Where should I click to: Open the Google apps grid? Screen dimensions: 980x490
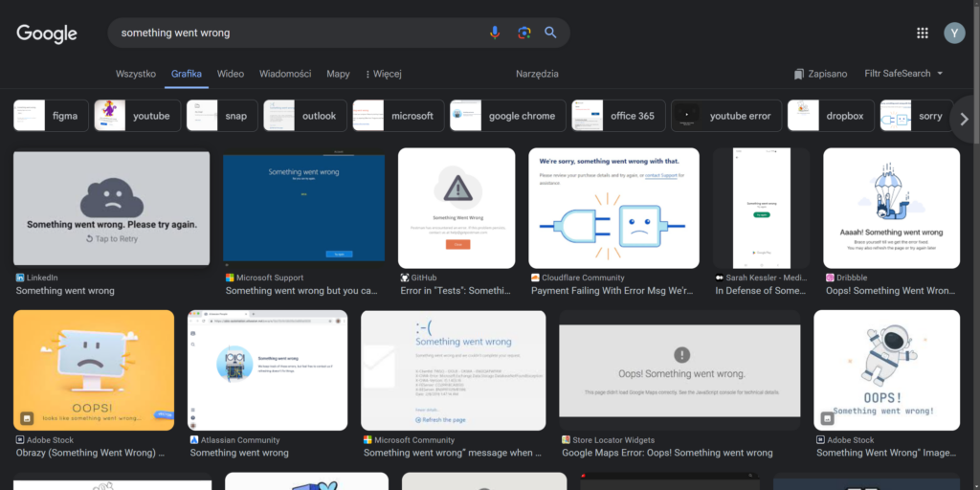point(923,33)
